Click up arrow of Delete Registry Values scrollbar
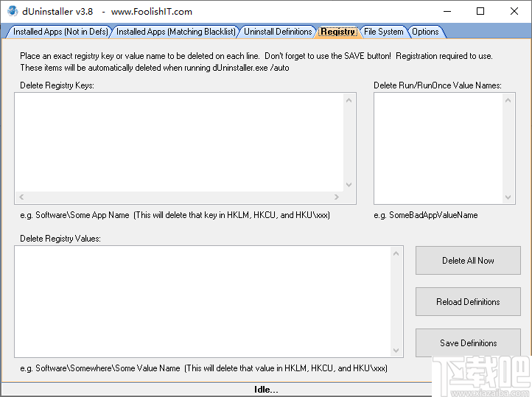This screenshot has width=532, height=397. (396, 253)
